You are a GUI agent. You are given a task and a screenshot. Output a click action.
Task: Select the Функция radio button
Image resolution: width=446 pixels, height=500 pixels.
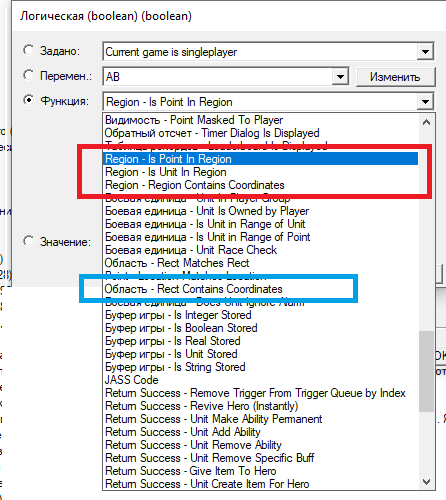point(29,100)
